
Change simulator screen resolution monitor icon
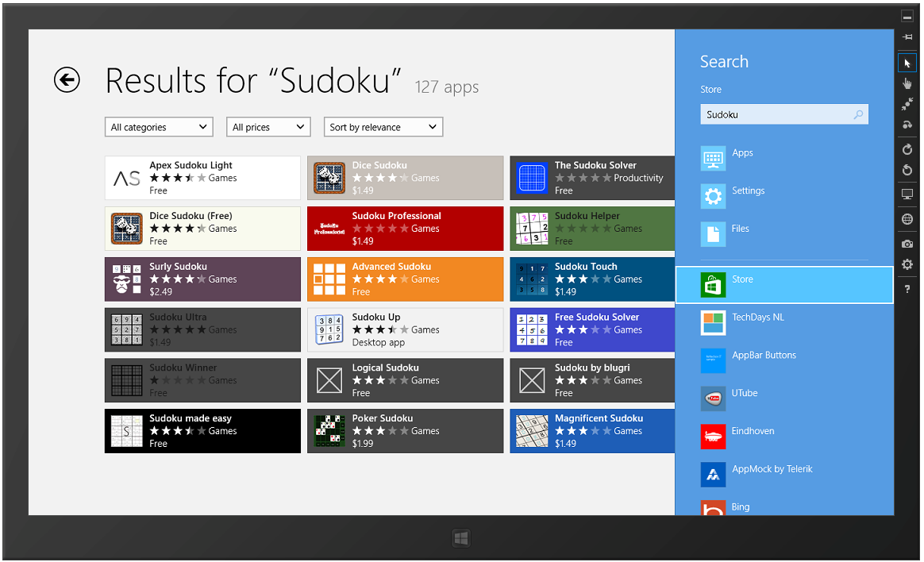[x=907, y=194]
